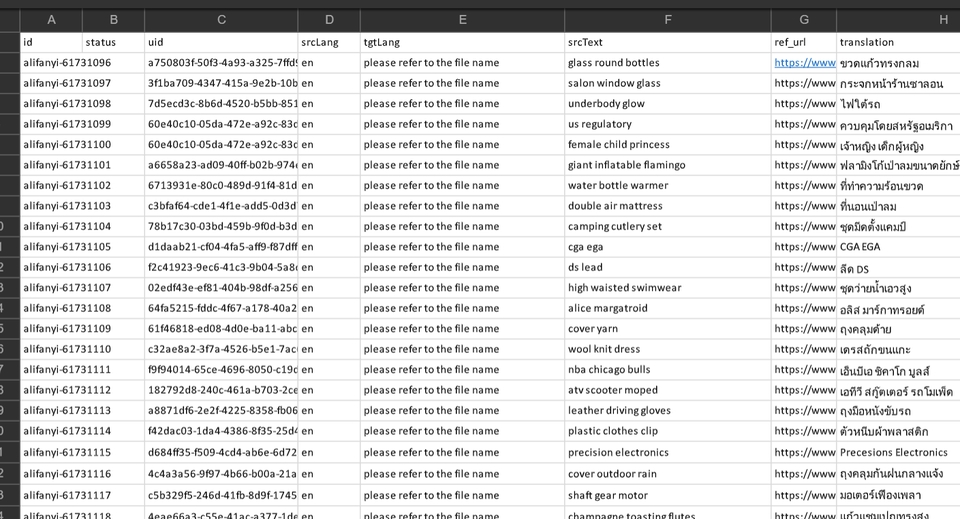The width and height of the screenshot is (960, 519).
Task: Select the 'giant inflatable flamingo' cell
Action: point(667,165)
